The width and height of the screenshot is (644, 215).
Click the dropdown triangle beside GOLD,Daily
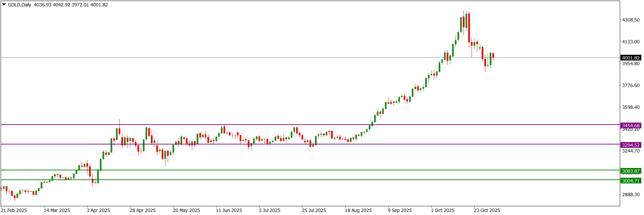click(4, 5)
